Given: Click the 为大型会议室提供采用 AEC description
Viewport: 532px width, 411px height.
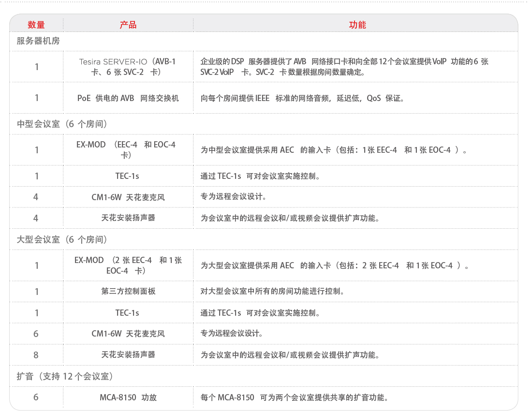Looking at the screenshot, I should [x=335, y=265].
